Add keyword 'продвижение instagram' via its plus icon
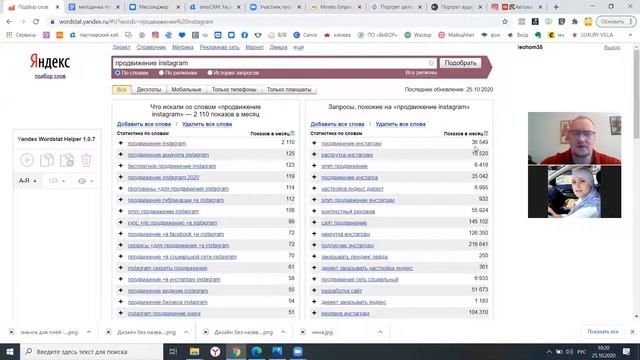This screenshot has width=640, height=360. 120,143
